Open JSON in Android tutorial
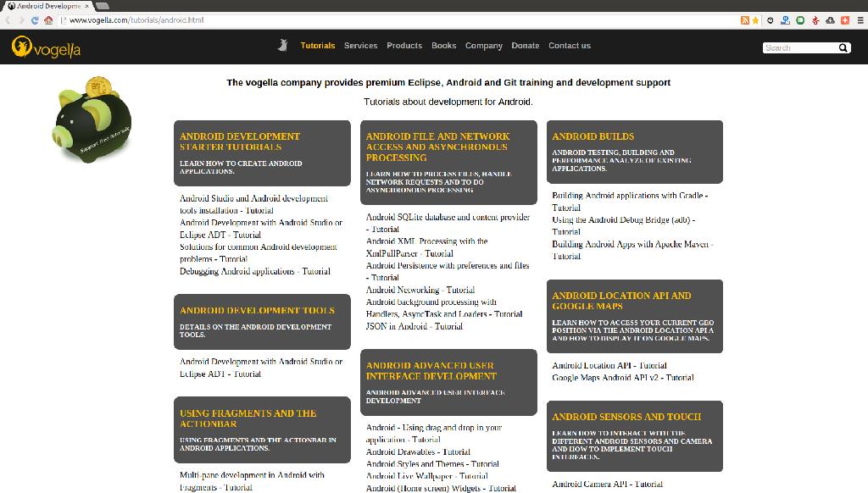Image resolution: width=868 pixels, height=493 pixels. click(x=414, y=326)
